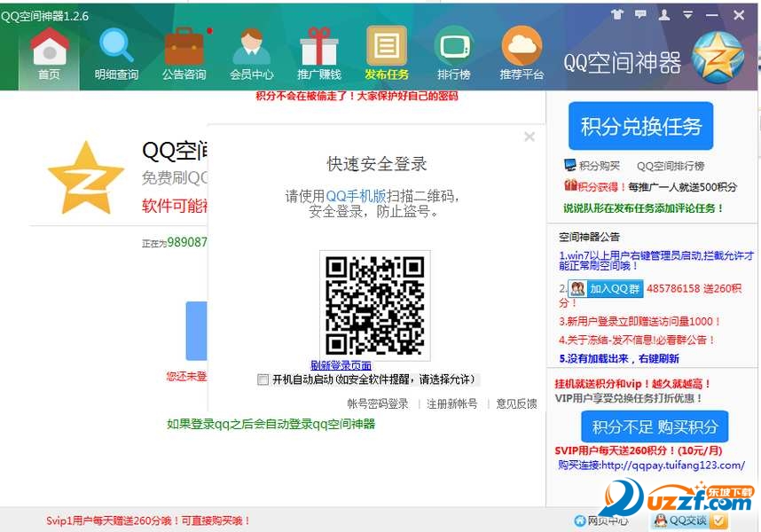Click the user profile icon in title bar
This screenshot has height=532, width=761.
pos(664,14)
